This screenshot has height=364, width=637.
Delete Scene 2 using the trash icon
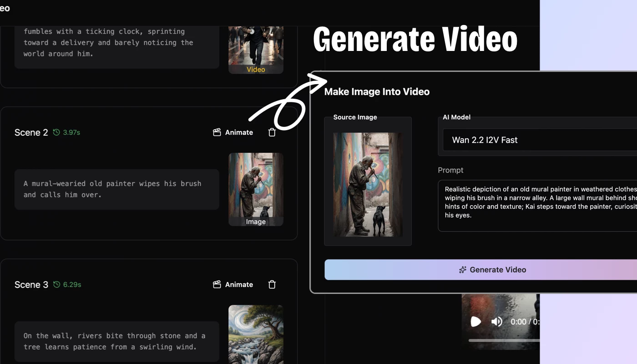(272, 132)
